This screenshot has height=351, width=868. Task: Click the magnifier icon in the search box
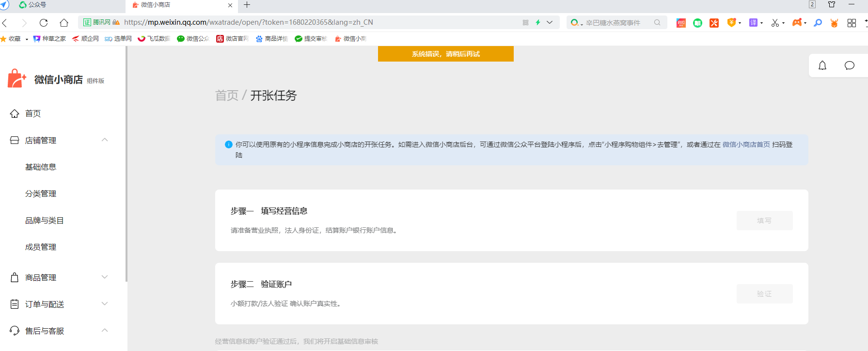coord(657,23)
